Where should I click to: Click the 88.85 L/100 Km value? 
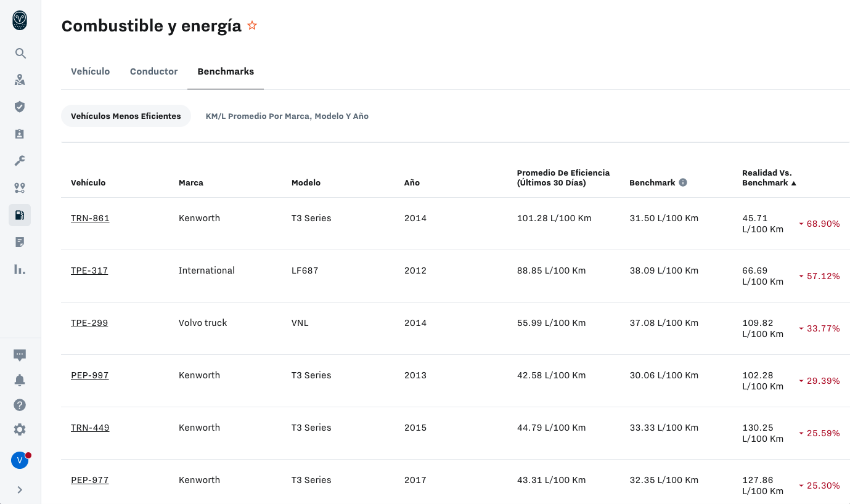pyautogui.click(x=552, y=270)
